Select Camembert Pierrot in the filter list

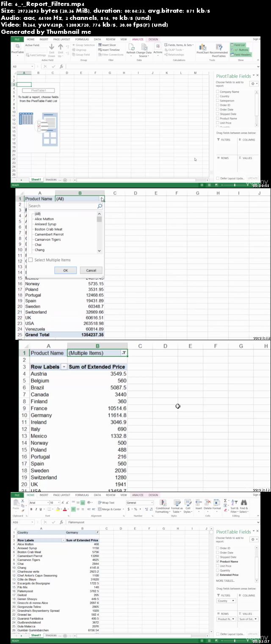point(49,234)
